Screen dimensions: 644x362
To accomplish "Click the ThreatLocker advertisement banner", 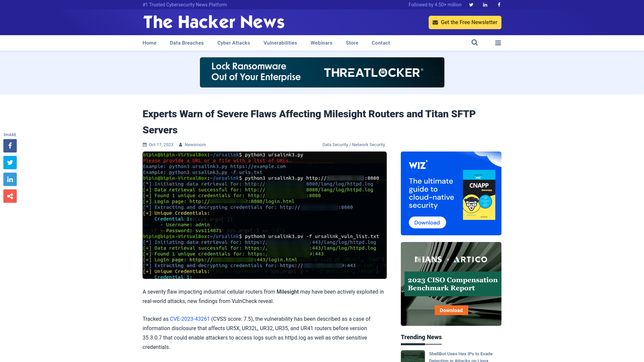I will (322, 72).
